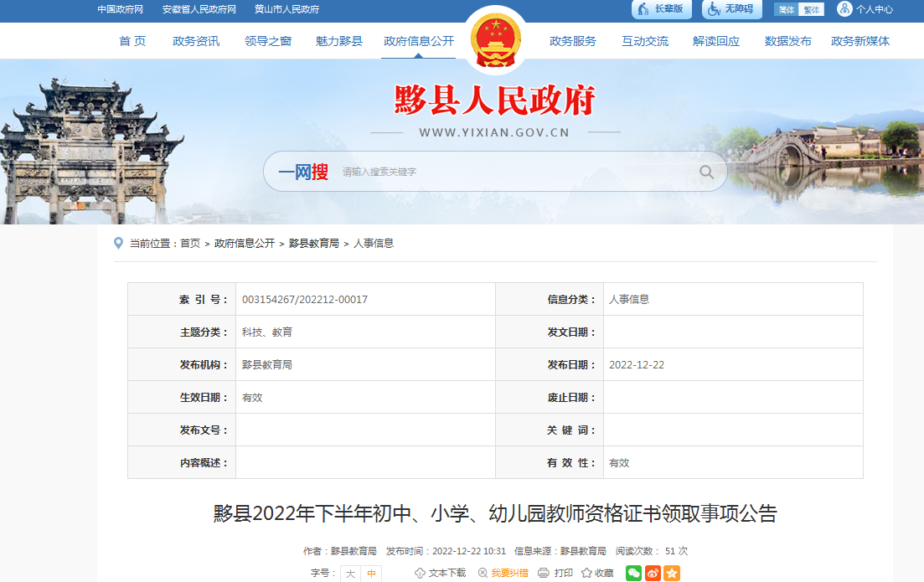Open 政务服务 navigation menu
Viewport: 924px width, 582px height.
point(573,41)
